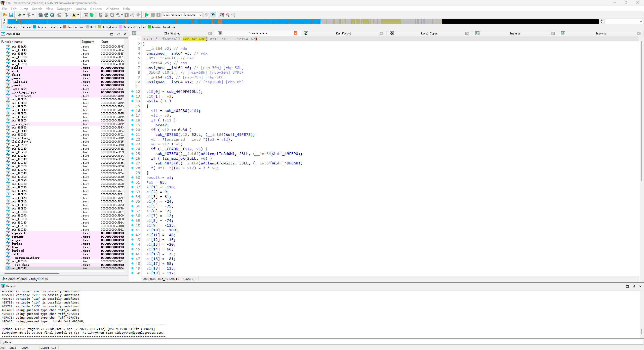
Task: Open step-into with the downward arrow icon
Action: (67, 15)
